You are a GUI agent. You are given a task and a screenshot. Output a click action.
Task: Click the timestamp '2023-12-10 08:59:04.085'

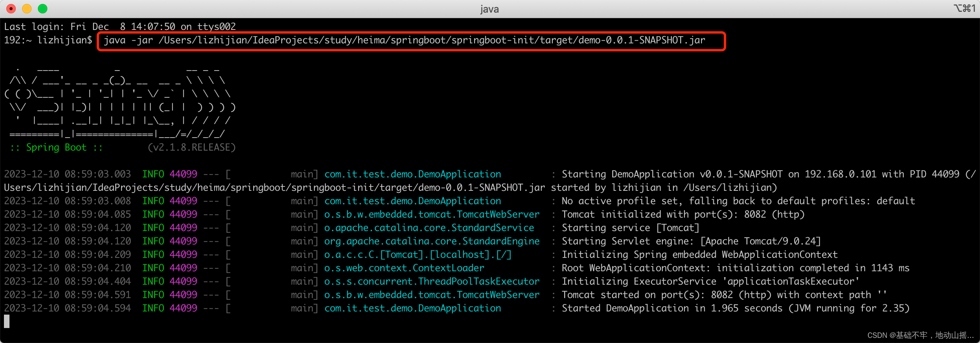(x=67, y=214)
